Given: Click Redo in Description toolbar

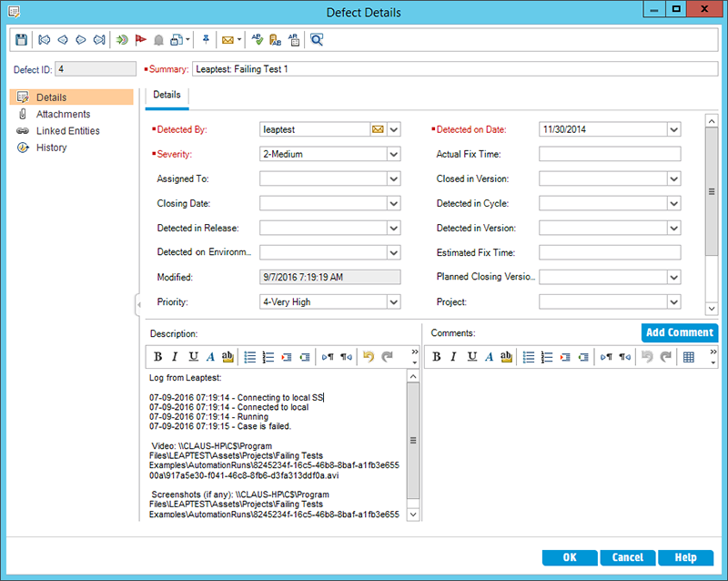Looking at the screenshot, I should point(388,356).
